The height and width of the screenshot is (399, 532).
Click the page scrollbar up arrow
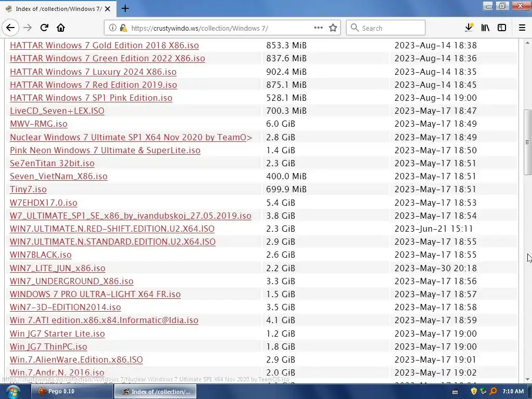[527, 43]
